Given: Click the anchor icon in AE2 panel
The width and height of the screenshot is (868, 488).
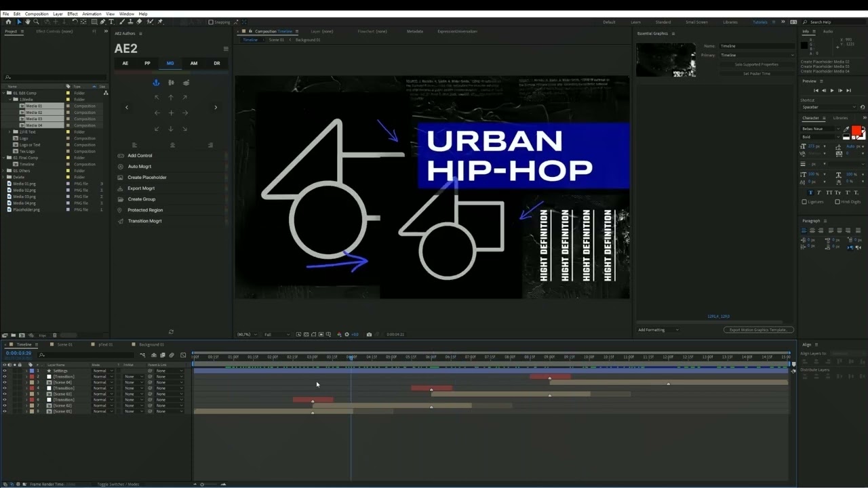Looking at the screenshot, I should coord(156,83).
